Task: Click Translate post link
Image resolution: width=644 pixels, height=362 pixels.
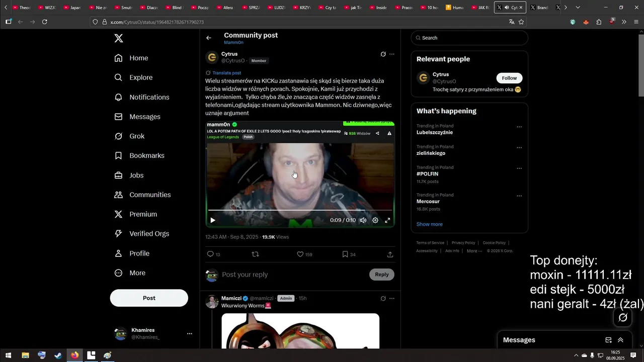Action: point(226,73)
